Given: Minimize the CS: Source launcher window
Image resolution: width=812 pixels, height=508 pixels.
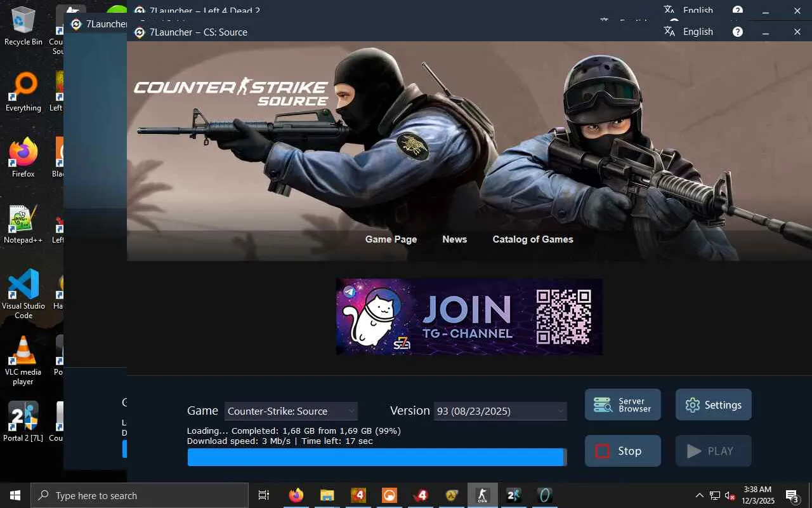Looking at the screenshot, I should (x=766, y=32).
